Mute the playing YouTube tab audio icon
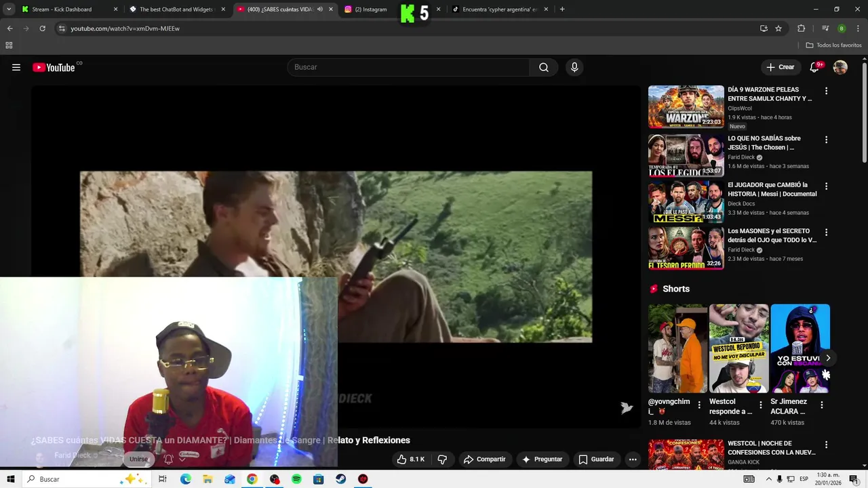868x488 pixels. click(320, 9)
